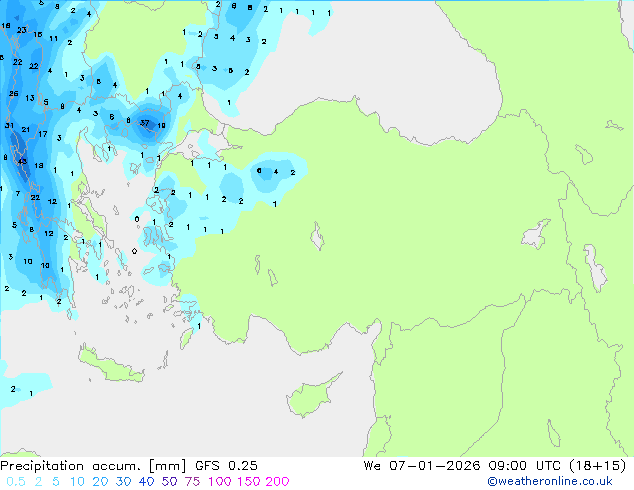
Task: Click the date text '07-01-2026'
Action: point(435,466)
